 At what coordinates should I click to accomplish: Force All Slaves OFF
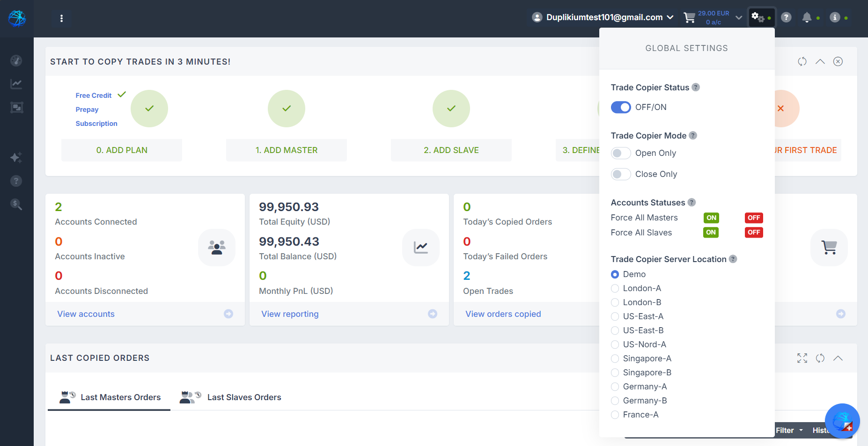(x=754, y=232)
